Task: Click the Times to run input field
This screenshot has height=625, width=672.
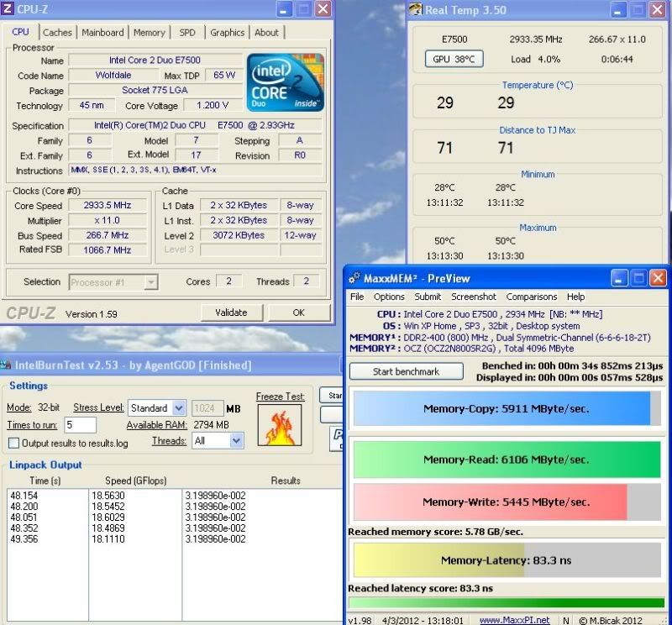Action: point(81,425)
